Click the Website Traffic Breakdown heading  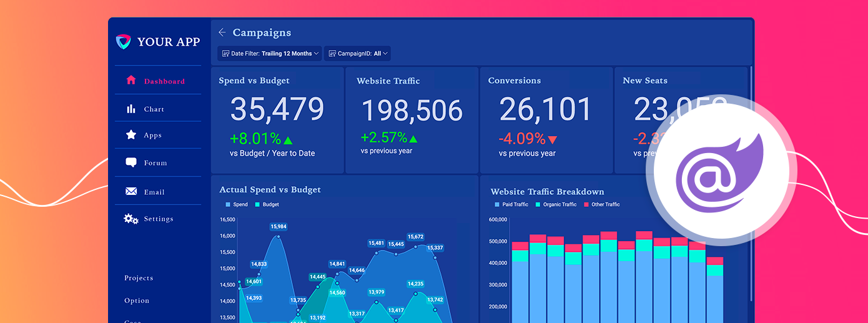pos(548,192)
